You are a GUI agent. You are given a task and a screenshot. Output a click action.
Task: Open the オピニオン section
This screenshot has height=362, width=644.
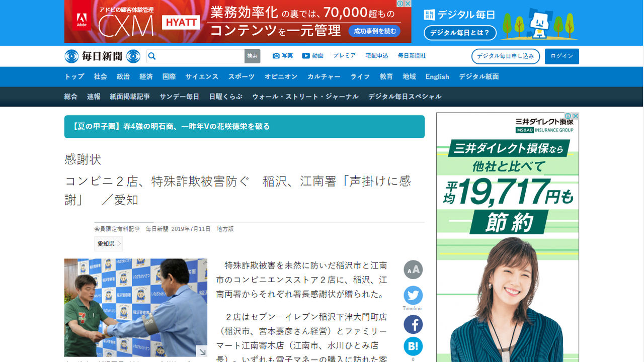pyautogui.click(x=281, y=76)
